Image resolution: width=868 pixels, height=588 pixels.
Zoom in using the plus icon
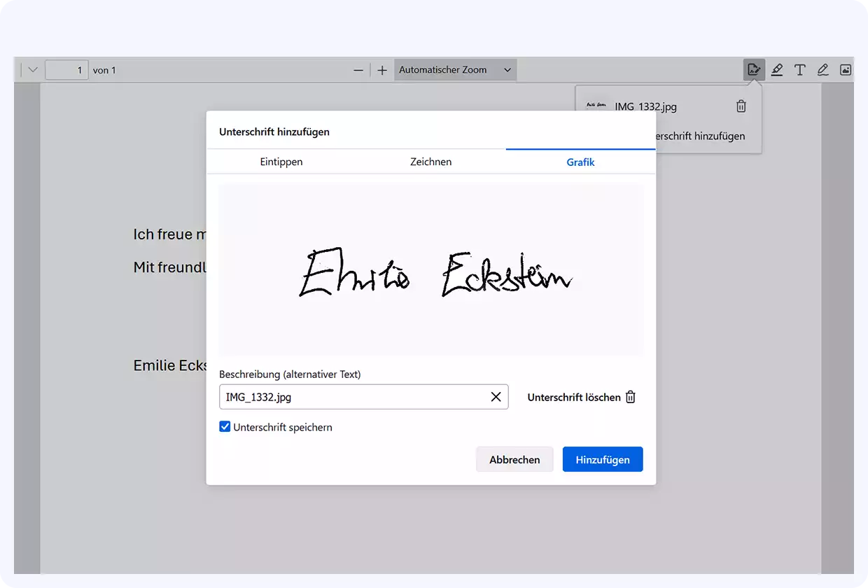[382, 70]
